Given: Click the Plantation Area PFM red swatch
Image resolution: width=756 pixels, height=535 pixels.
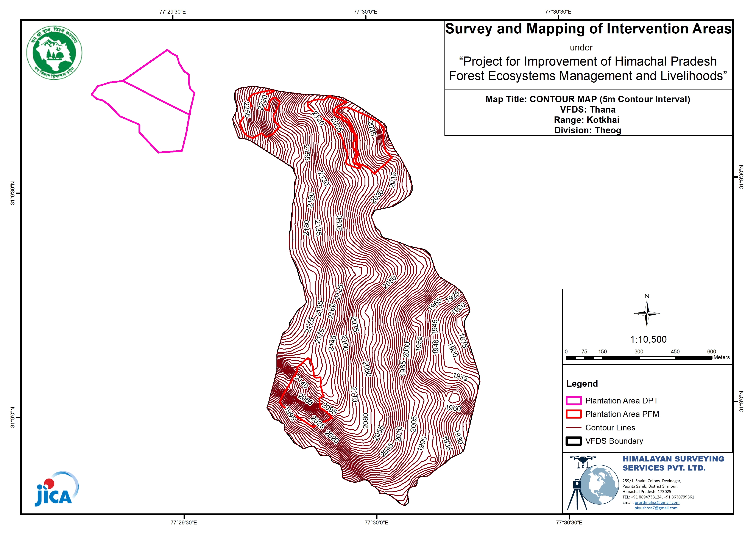Looking at the screenshot, I should (x=574, y=414).
